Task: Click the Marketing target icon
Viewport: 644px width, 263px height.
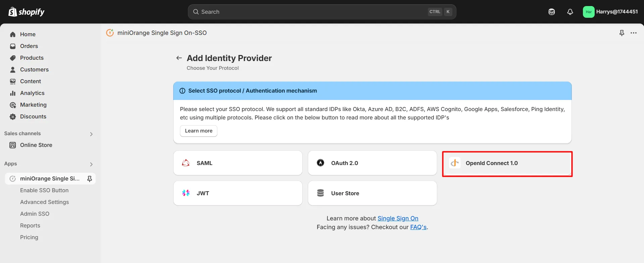Action: (13, 105)
